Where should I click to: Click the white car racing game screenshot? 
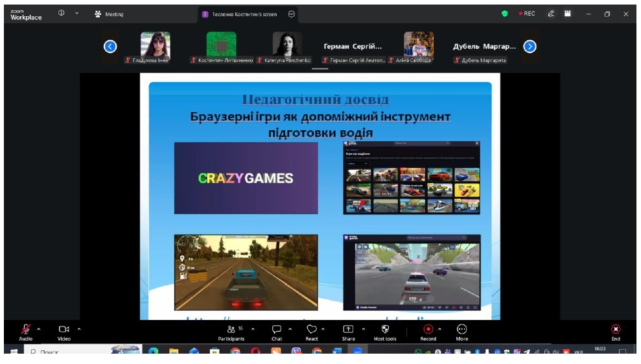click(x=412, y=273)
